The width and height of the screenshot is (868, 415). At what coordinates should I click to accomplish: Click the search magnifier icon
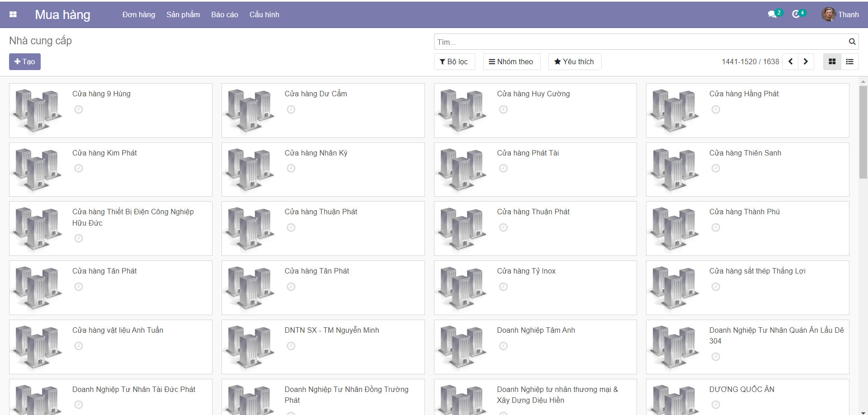pos(852,42)
